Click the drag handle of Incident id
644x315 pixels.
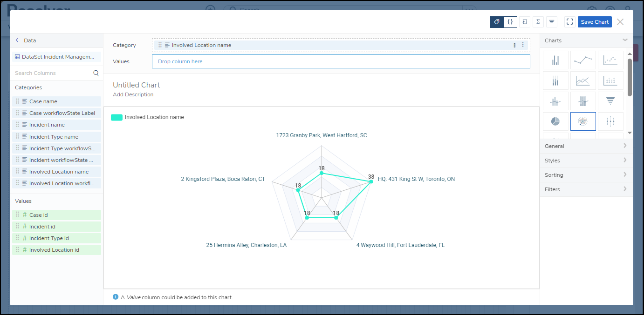[x=17, y=227]
